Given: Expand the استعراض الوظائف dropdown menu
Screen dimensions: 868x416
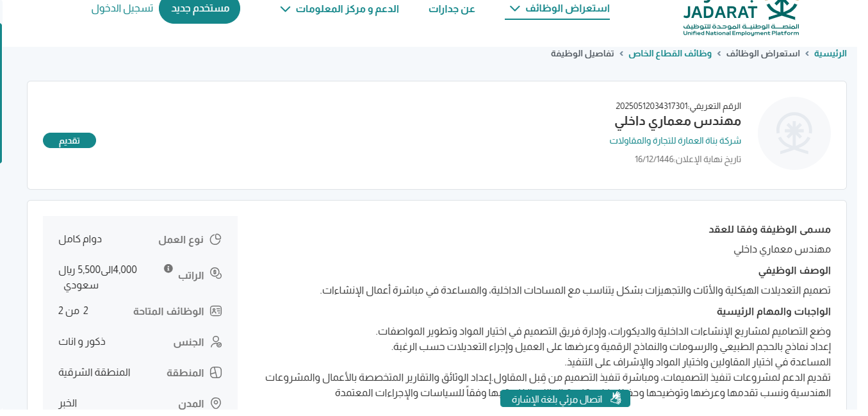Looking at the screenshot, I should 557,9.
